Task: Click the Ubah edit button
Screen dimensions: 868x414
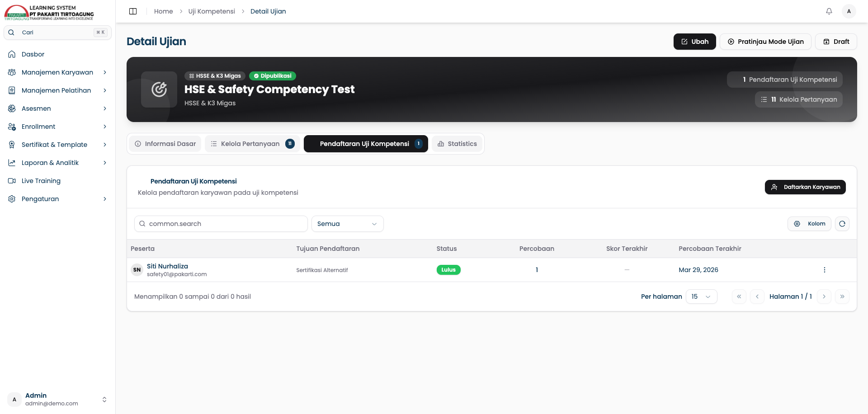Action: click(x=694, y=42)
